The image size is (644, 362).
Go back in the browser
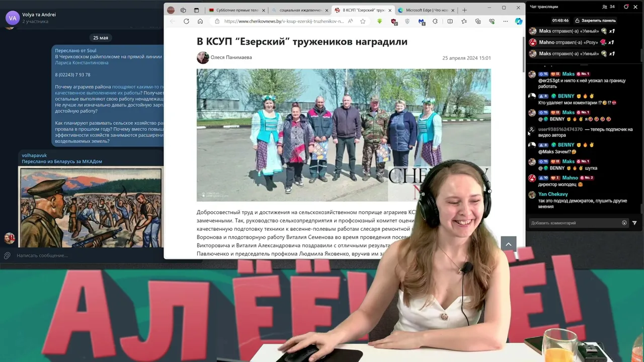pyautogui.click(x=173, y=21)
